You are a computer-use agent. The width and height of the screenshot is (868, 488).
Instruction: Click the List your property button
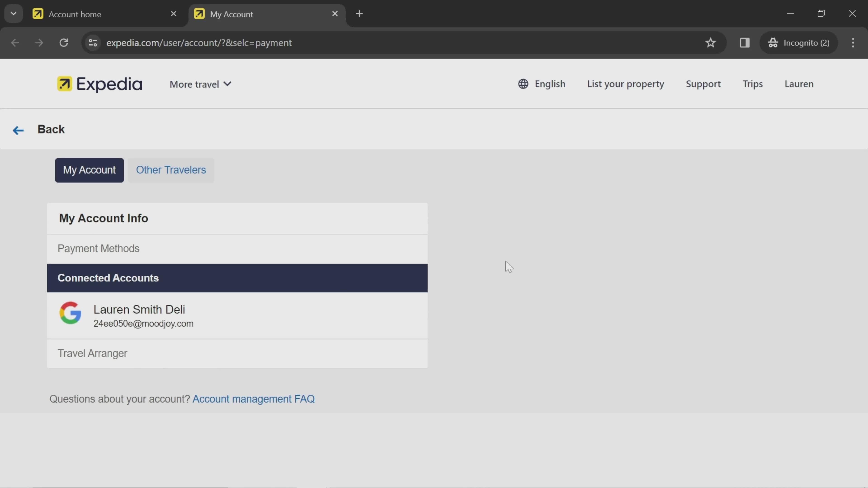[x=625, y=83]
